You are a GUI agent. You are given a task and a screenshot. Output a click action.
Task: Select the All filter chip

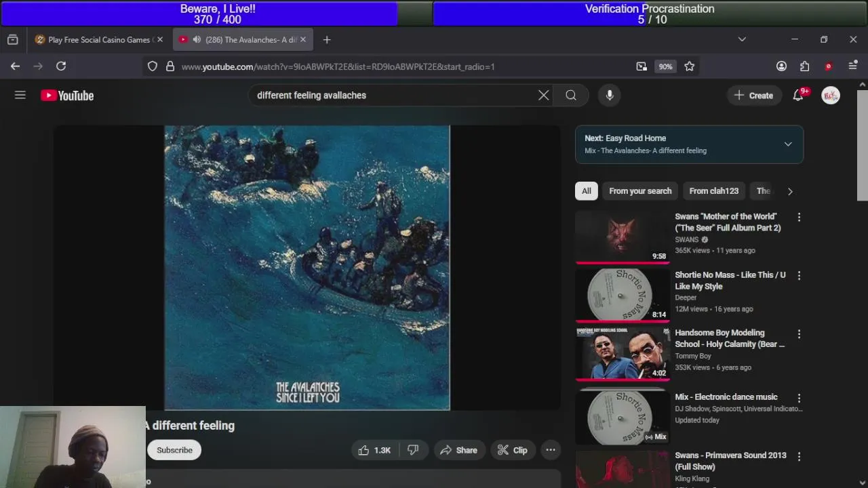point(587,191)
